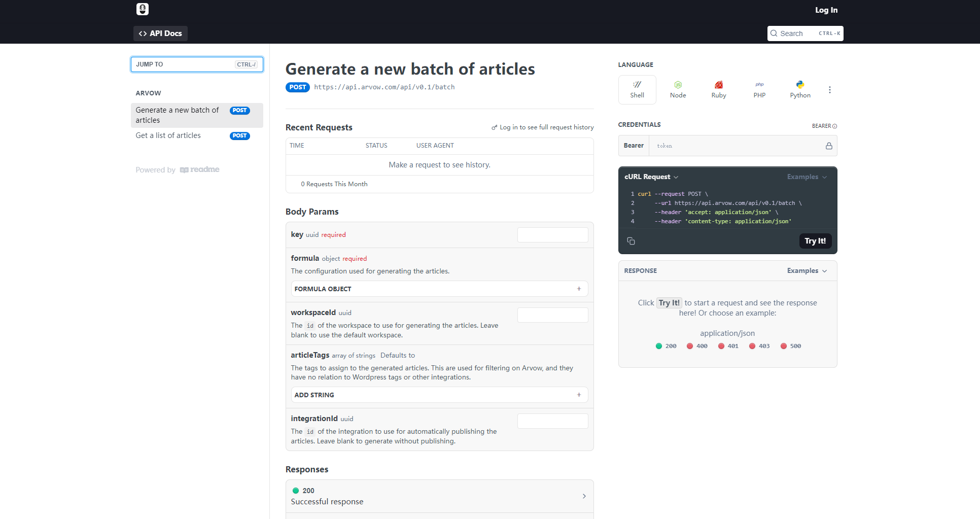Open Get a list of articles page
Image resolution: width=980 pixels, height=519 pixels.
[x=168, y=135]
